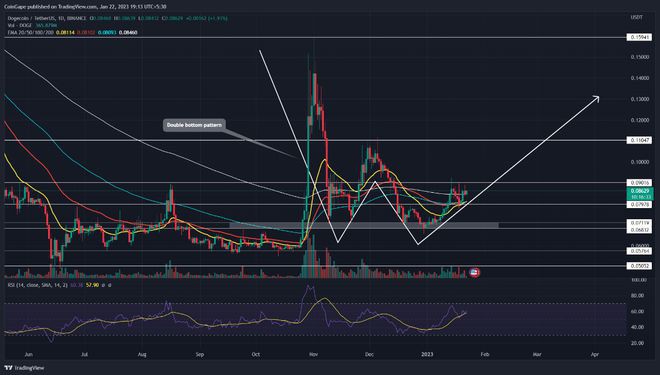Click the RSI yellow value 57.90
The height and width of the screenshot is (375, 660).
[92, 285]
